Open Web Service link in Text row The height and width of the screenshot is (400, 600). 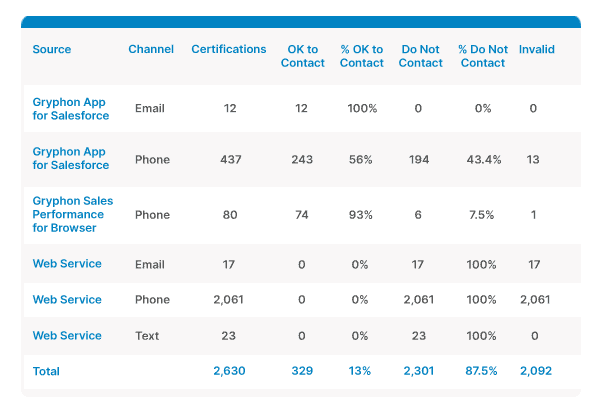click(67, 336)
